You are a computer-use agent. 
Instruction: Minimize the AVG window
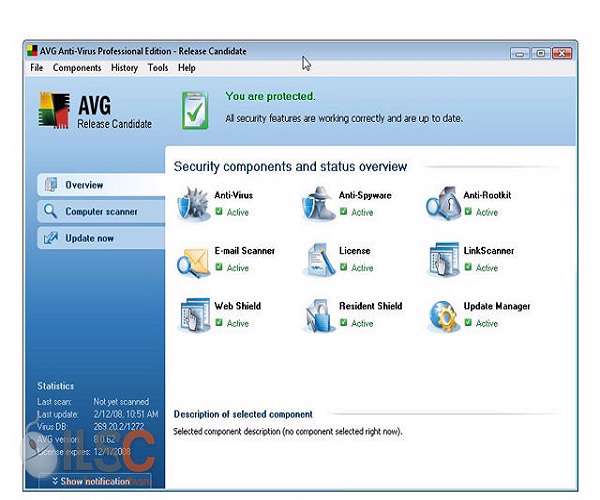(x=520, y=53)
